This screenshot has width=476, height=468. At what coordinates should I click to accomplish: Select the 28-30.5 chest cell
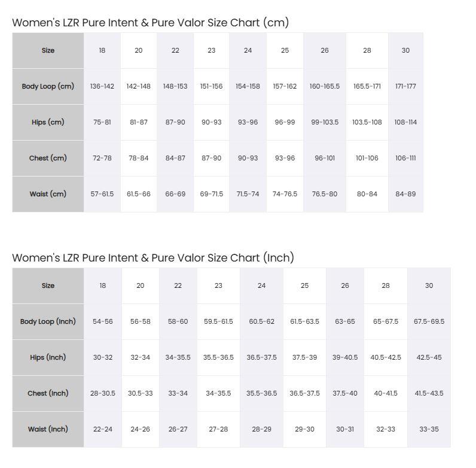(103, 393)
